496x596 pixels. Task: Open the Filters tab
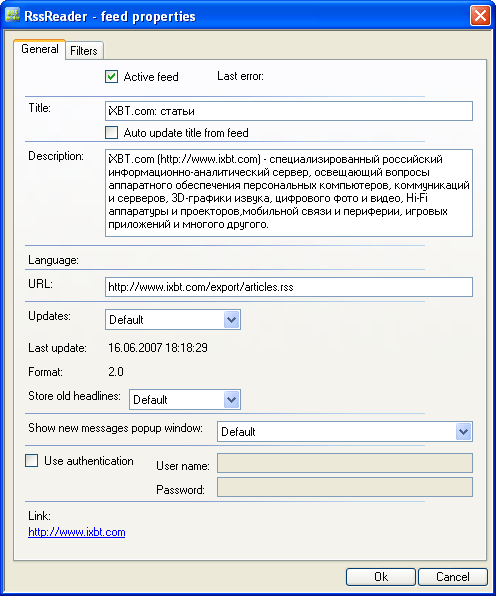[x=84, y=51]
